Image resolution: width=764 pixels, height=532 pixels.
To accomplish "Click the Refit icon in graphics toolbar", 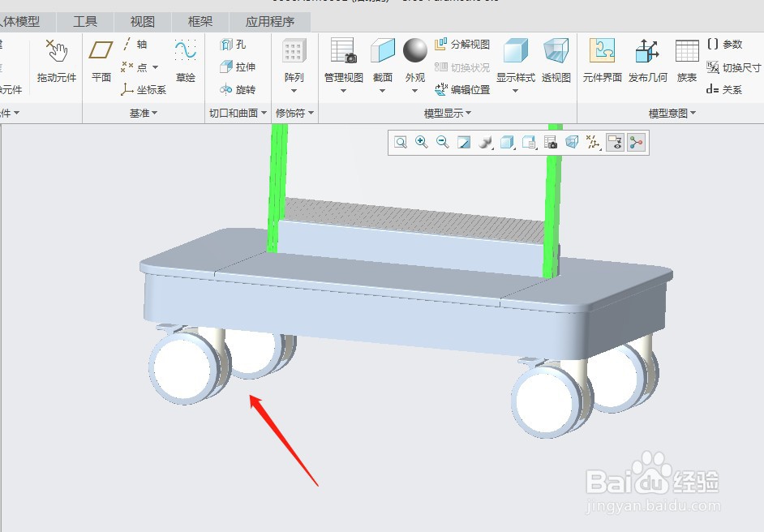I will click(401, 142).
